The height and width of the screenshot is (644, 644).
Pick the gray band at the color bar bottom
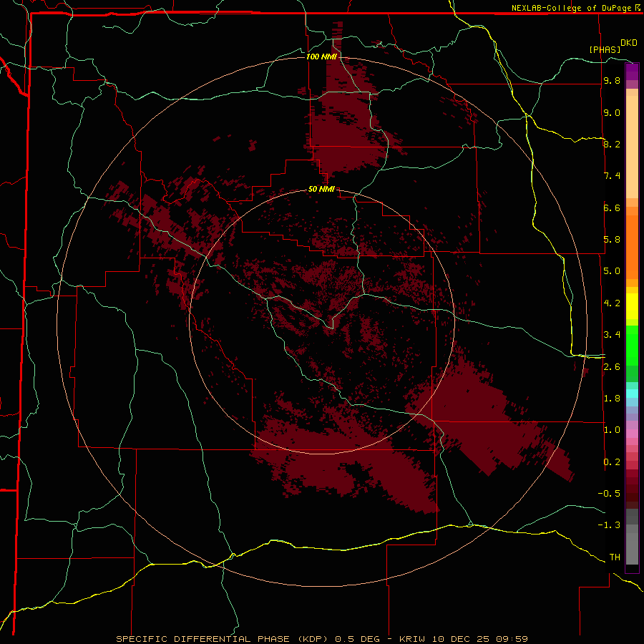coord(632,546)
